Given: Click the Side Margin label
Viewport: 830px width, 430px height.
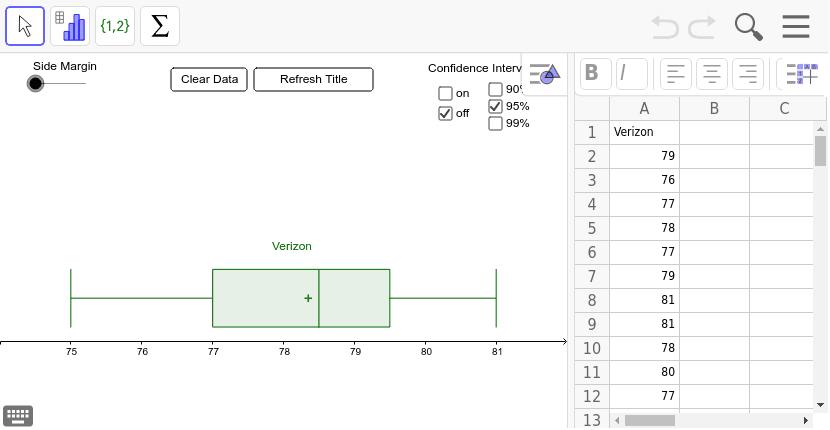Looking at the screenshot, I should click(x=65, y=66).
